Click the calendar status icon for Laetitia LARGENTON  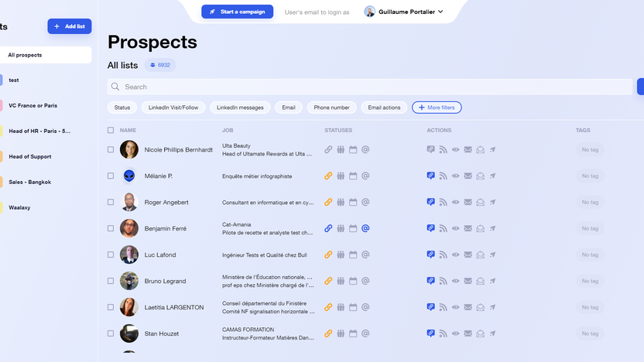(353, 307)
